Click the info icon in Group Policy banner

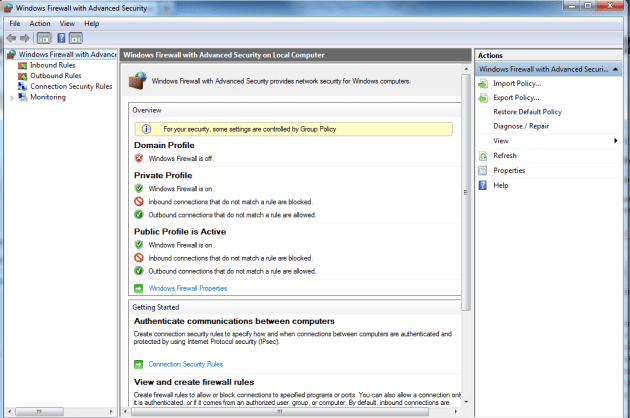[x=147, y=129]
